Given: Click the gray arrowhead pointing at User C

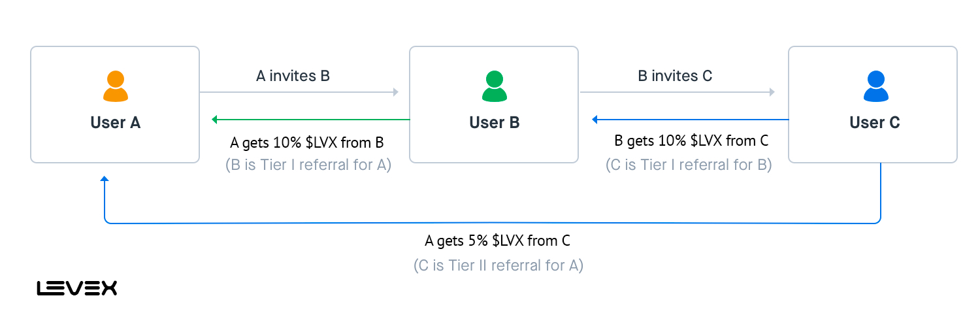Looking at the screenshot, I should (x=773, y=92).
